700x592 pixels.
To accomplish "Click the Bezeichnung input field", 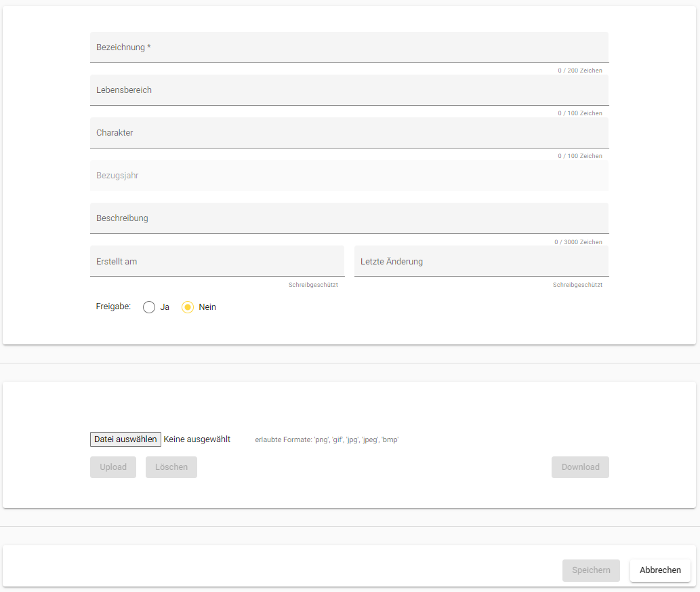I will coord(349,47).
